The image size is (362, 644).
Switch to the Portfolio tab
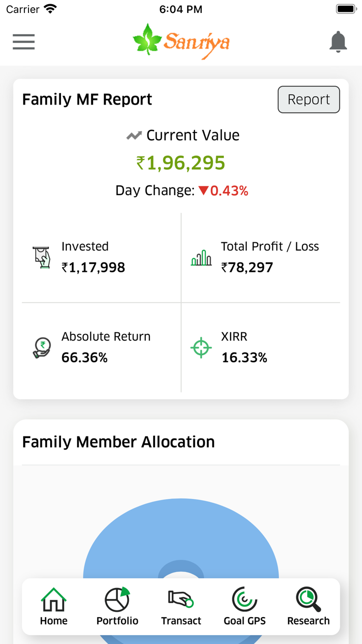click(117, 608)
